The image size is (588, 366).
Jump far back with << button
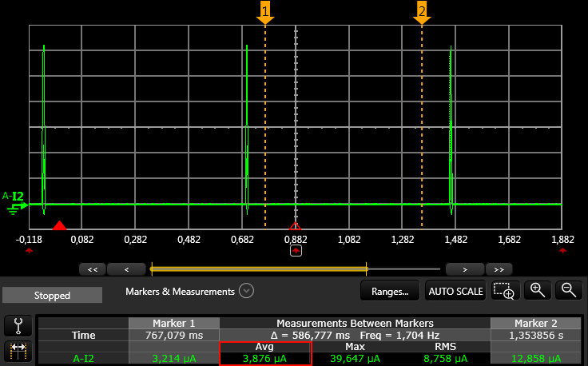coord(93,269)
